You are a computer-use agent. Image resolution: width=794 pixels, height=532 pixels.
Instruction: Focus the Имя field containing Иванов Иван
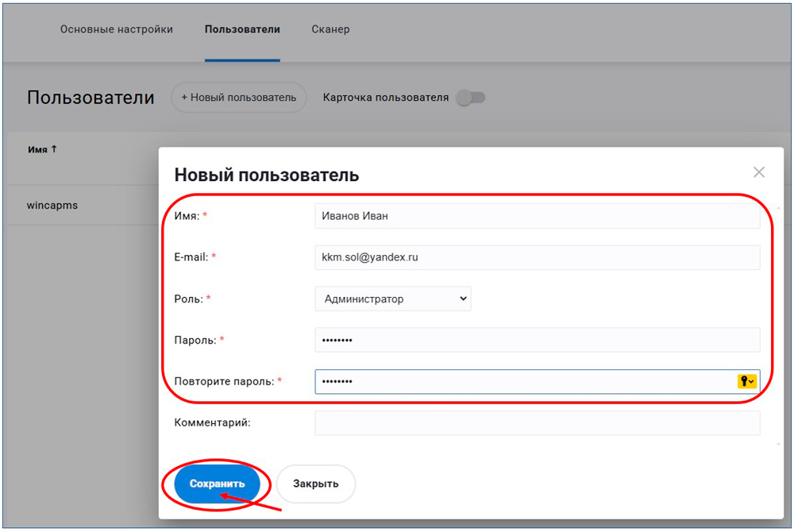click(536, 216)
